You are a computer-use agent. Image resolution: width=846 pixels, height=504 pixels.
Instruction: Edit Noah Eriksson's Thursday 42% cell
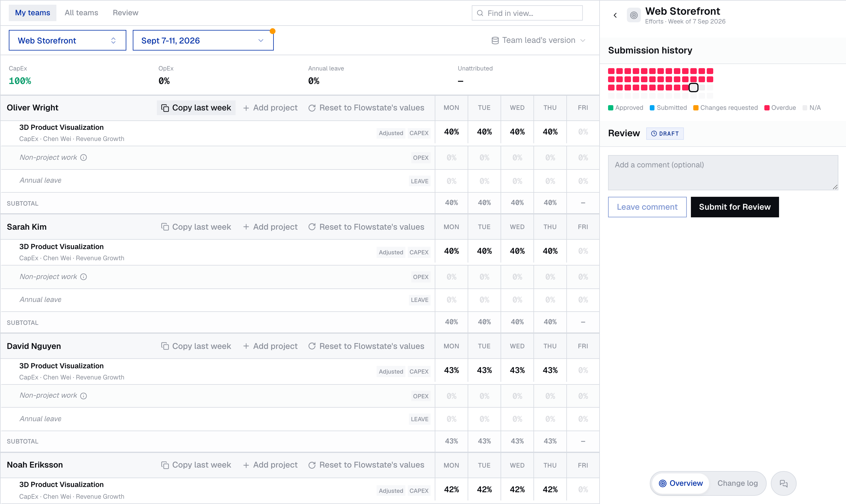(x=550, y=490)
